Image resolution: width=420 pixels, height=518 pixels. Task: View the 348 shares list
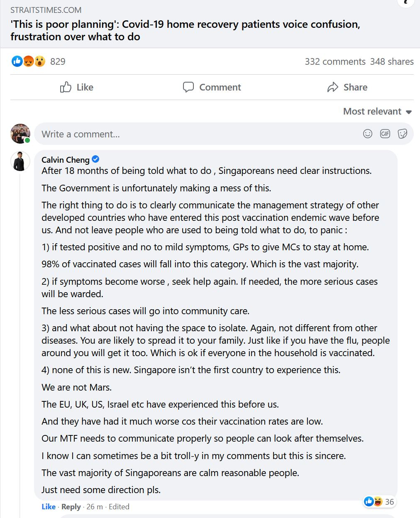point(392,61)
